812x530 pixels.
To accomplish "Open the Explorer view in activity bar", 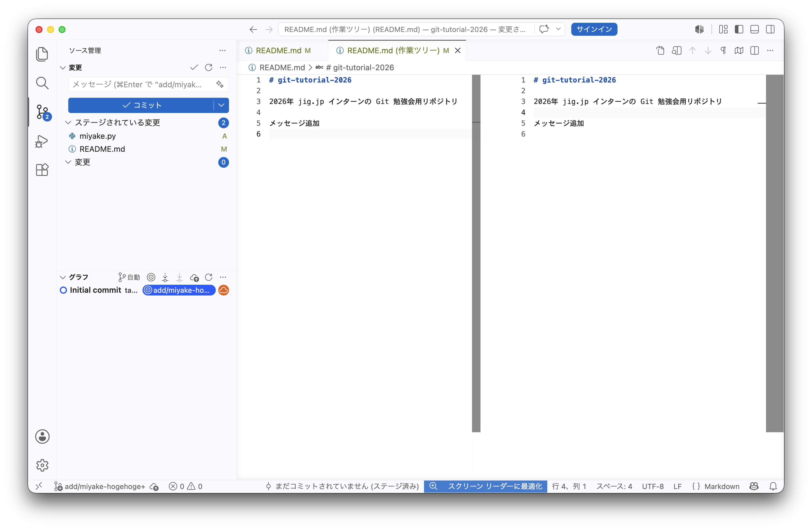I will 42,54.
